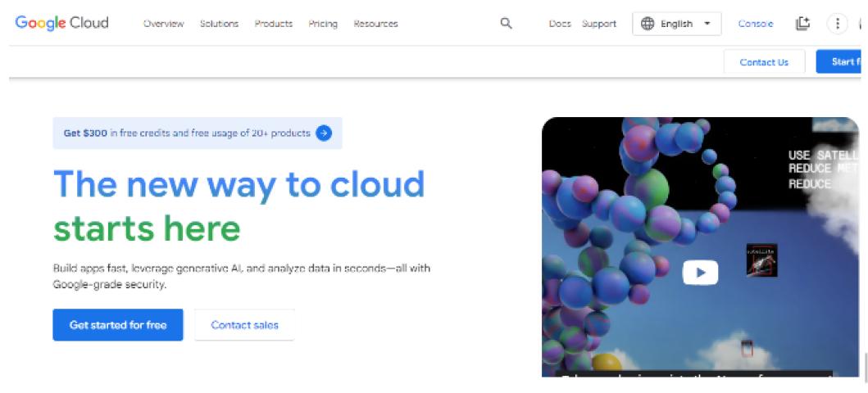
Task: Open the Docs link
Action: [560, 24]
